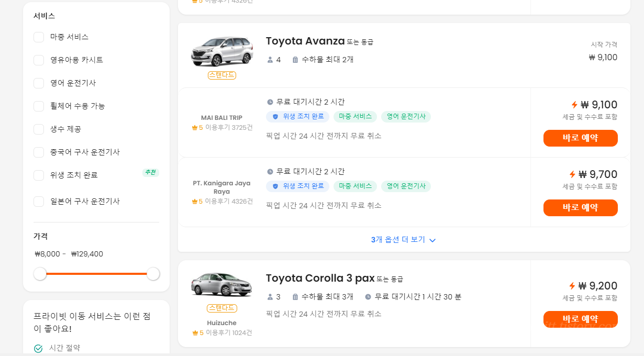Tick the 일본어 구사 운전기사 checkbox
This screenshot has height=356, width=644.
point(39,202)
